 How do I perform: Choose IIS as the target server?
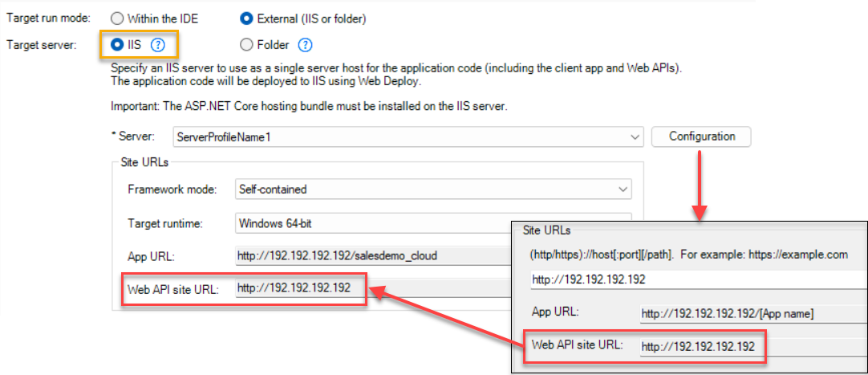click(x=118, y=45)
